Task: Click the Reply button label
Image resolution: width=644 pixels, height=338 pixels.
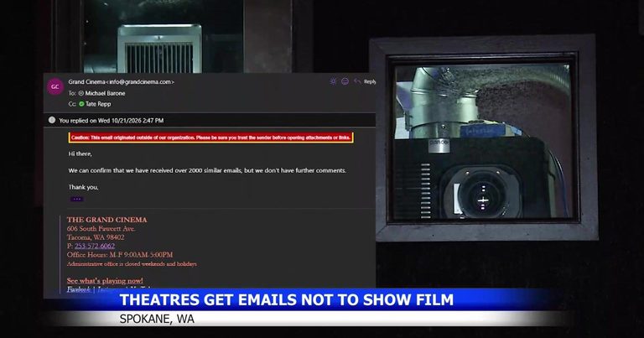Action: (370, 81)
